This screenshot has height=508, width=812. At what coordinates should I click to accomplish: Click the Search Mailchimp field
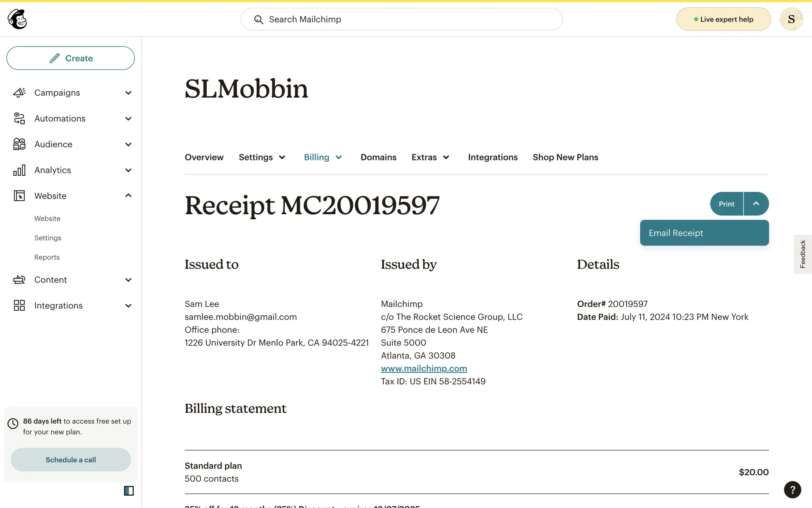coord(401,19)
